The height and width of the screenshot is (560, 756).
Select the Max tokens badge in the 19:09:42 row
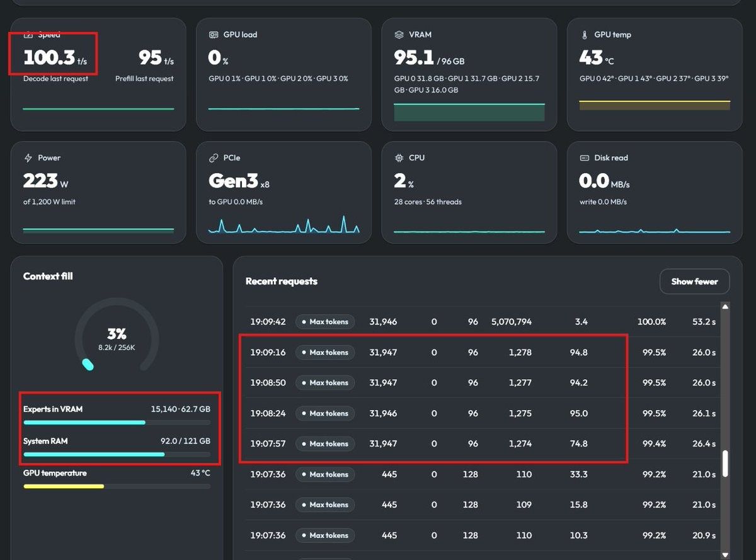click(325, 322)
